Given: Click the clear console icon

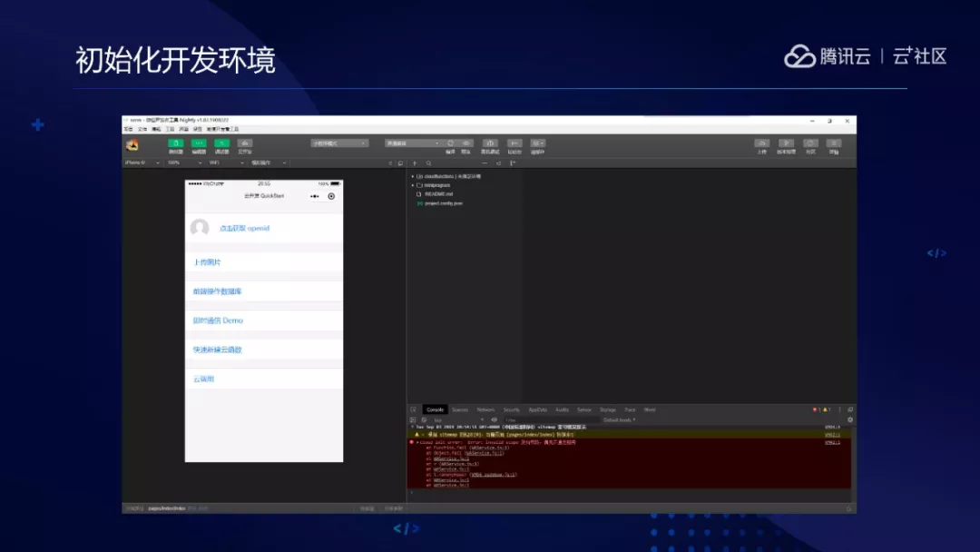Looking at the screenshot, I should pyautogui.click(x=425, y=420).
